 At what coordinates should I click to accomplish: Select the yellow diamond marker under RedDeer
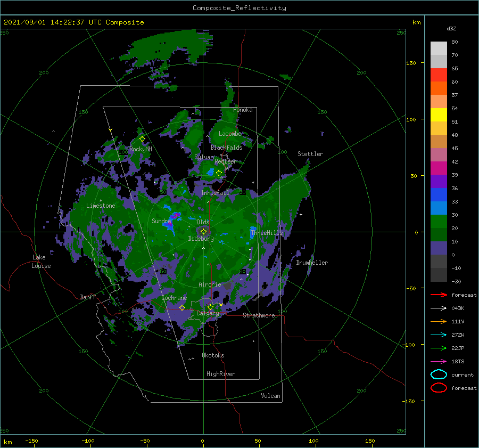pyautogui.click(x=219, y=173)
